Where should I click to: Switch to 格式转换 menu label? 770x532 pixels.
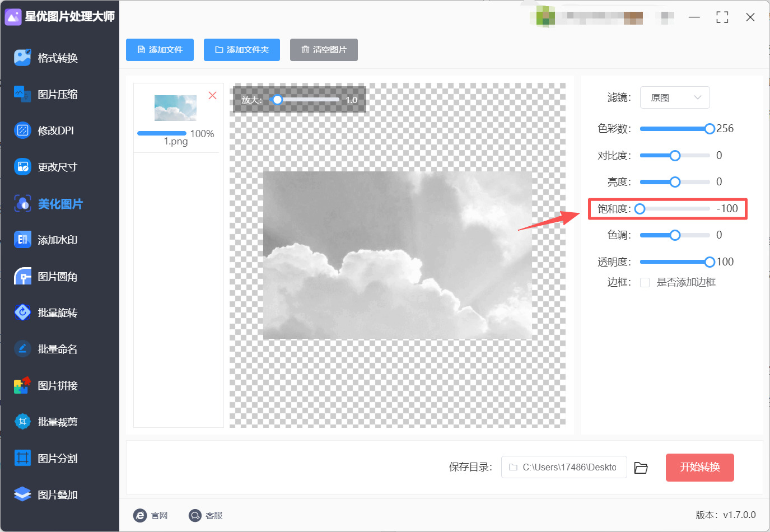pos(58,58)
